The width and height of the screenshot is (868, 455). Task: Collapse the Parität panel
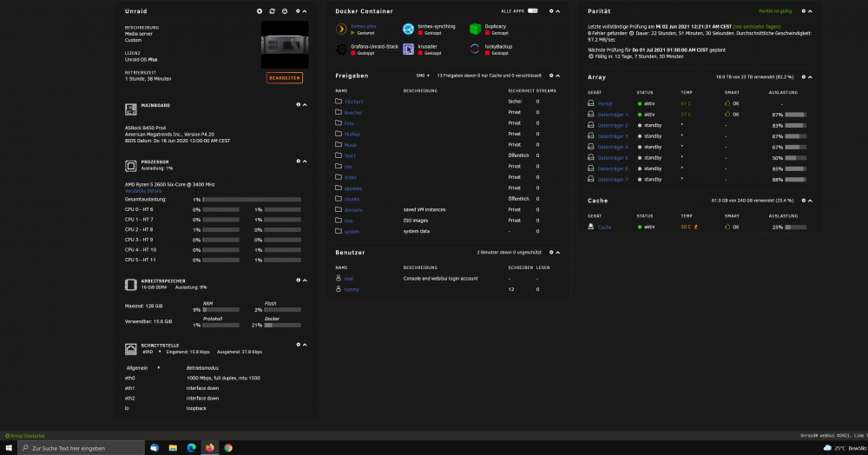point(810,11)
